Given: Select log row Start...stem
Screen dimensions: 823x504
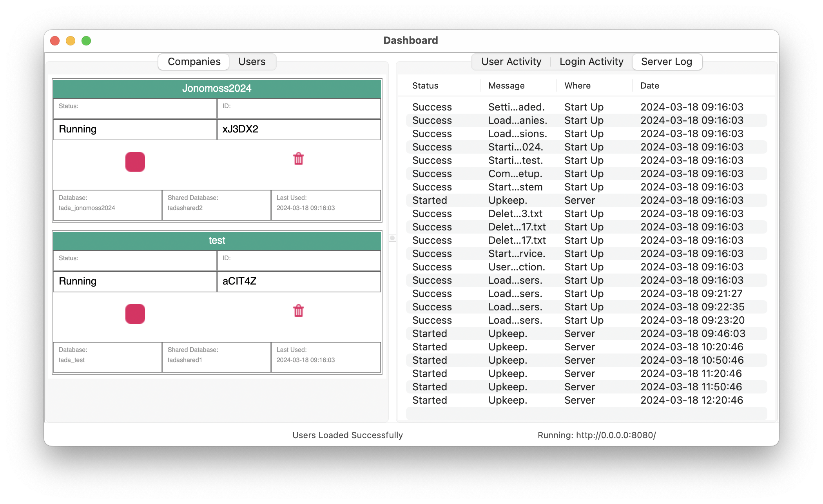Looking at the screenshot, I should [586, 187].
